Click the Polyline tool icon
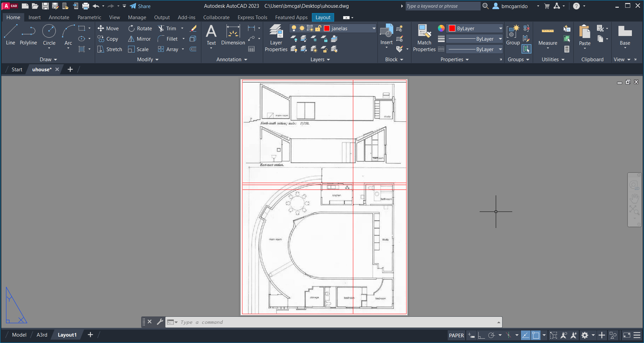The height and width of the screenshot is (343, 644). (28, 31)
